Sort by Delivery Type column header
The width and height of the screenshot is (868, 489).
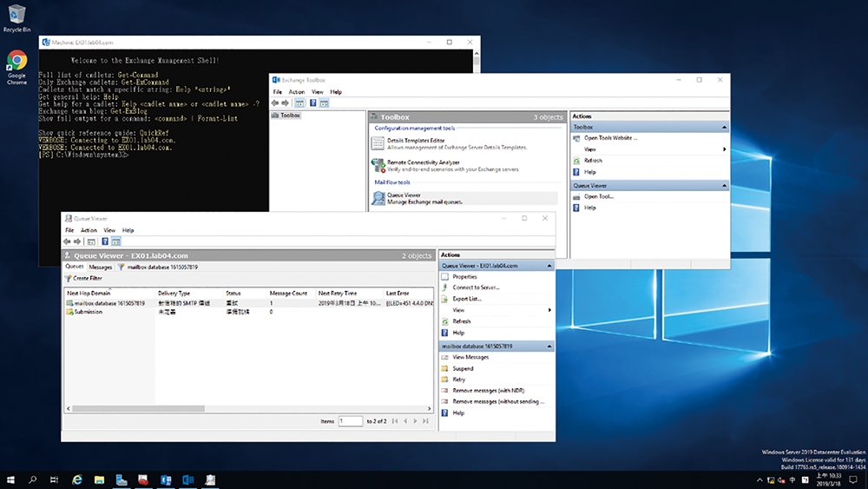pyautogui.click(x=188, y=293)
